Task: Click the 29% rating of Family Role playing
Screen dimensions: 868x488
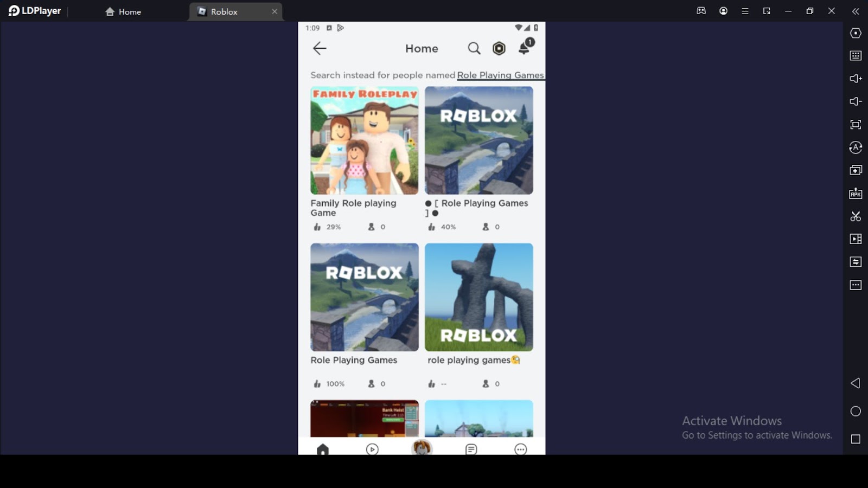Action: tap(334, 227)
